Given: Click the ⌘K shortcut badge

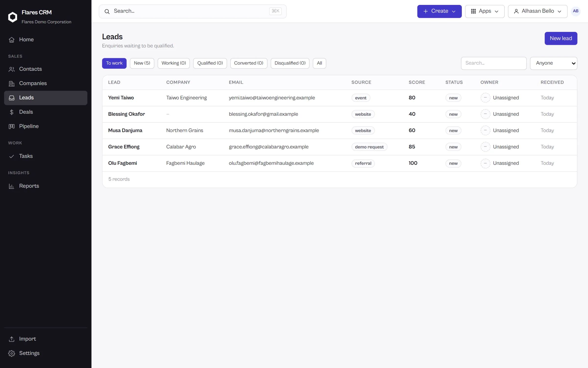Looking at the screenshot, I should [275, 11].
